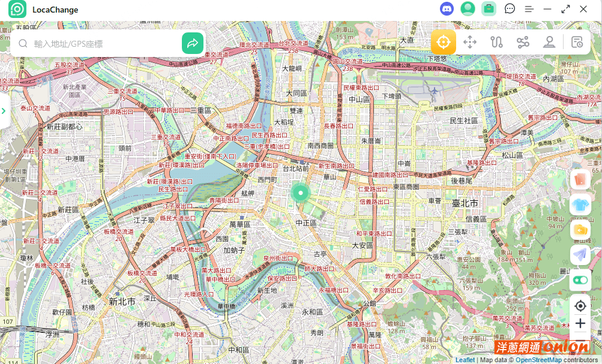The image size is (602, 364).
Task: Open the blue t-shirt icon
Action: click(x=580, y=204)
